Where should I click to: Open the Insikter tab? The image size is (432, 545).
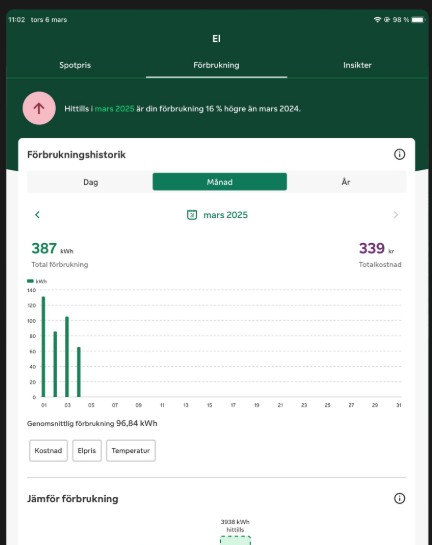[357, 65]
